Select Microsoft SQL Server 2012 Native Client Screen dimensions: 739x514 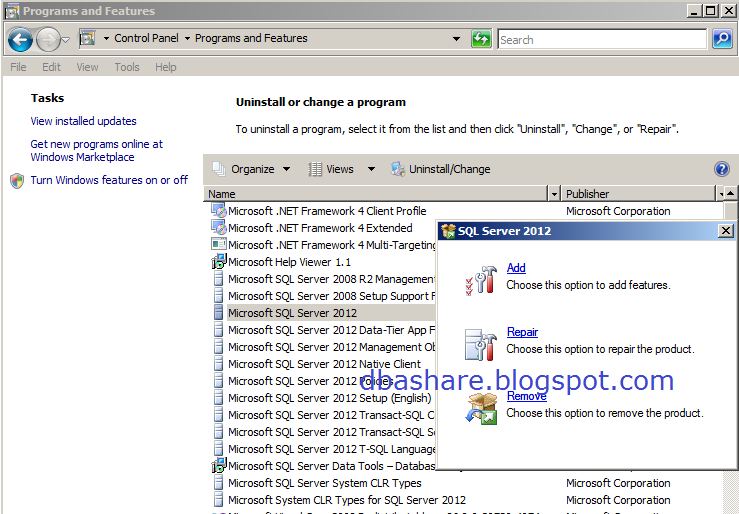[x=324, y=364]
